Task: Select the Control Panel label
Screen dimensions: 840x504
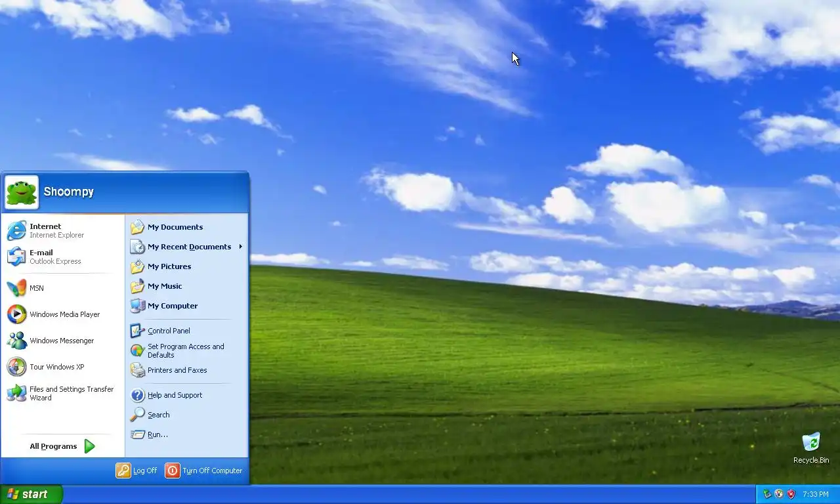Action: pyautogui.click(x=169, y=331)
